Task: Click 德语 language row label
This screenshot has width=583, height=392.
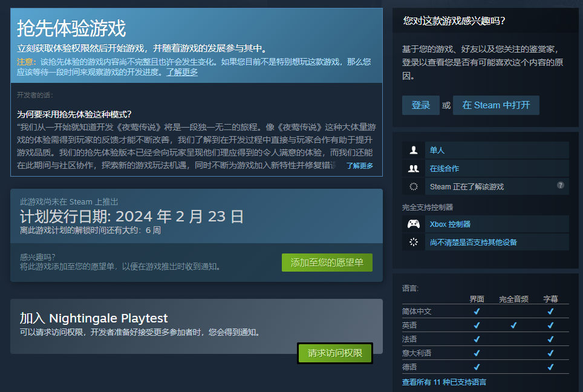Action: click(x=409, y=367)
